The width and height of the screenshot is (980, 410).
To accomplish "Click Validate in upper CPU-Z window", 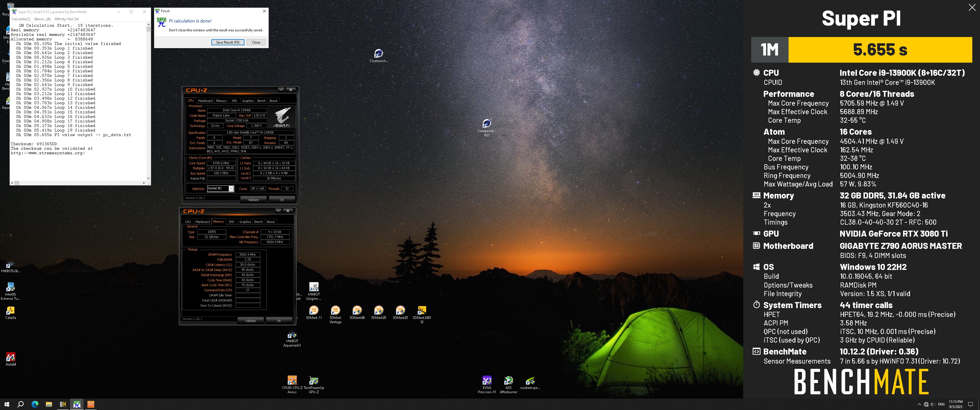I will point(253,200).
